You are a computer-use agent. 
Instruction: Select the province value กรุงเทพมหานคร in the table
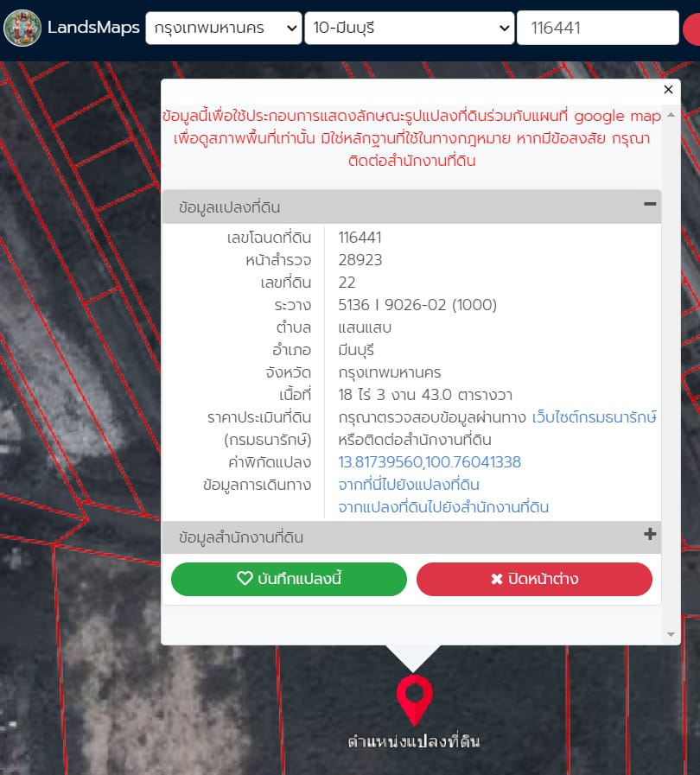pyautogui.click(x=390, y=372)
